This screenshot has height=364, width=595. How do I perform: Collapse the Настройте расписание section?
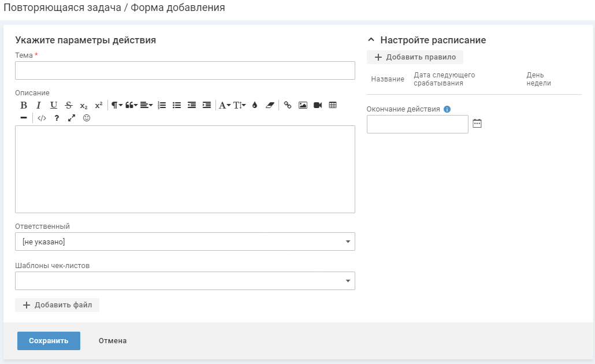pyautogui.click(x=371, y=40)
